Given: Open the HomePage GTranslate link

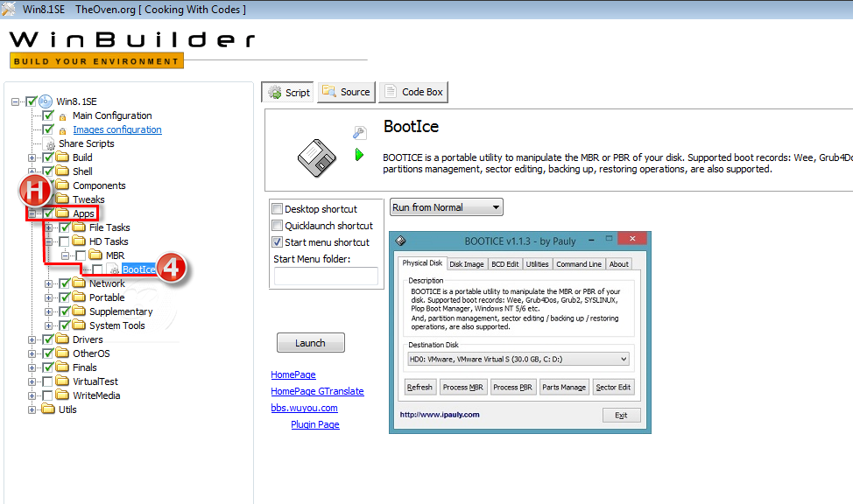Looking at the screenshot, I should coord(317,391).
